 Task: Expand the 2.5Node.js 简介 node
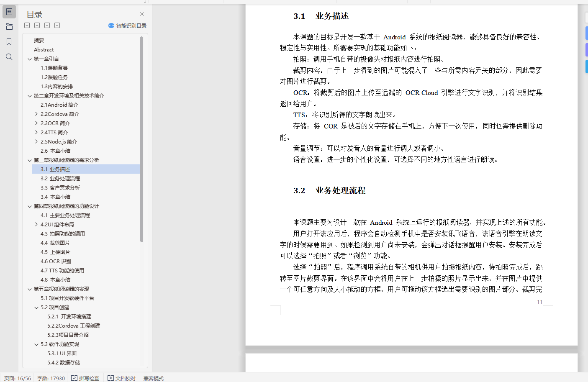(36, 141)
